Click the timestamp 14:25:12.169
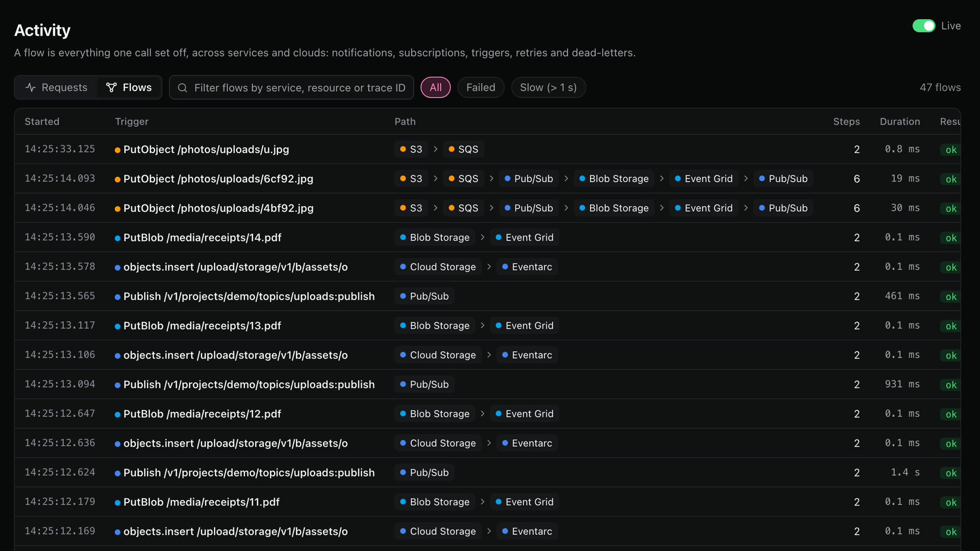 60,531
